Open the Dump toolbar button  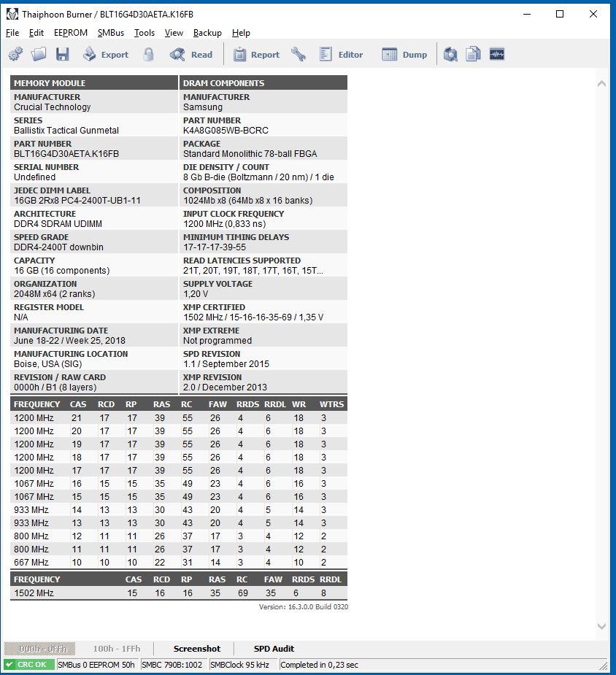tap(404, 54)
